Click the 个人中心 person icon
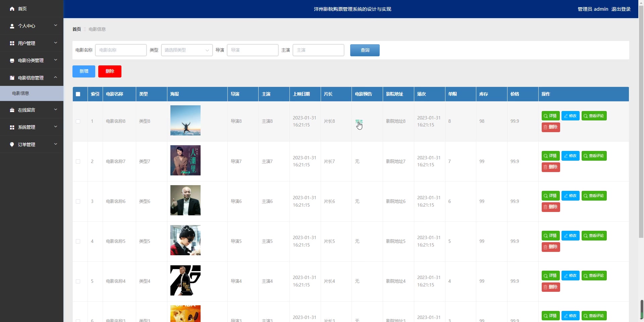The width and height of the screenshot is (644, 322). tap(12, 26)
